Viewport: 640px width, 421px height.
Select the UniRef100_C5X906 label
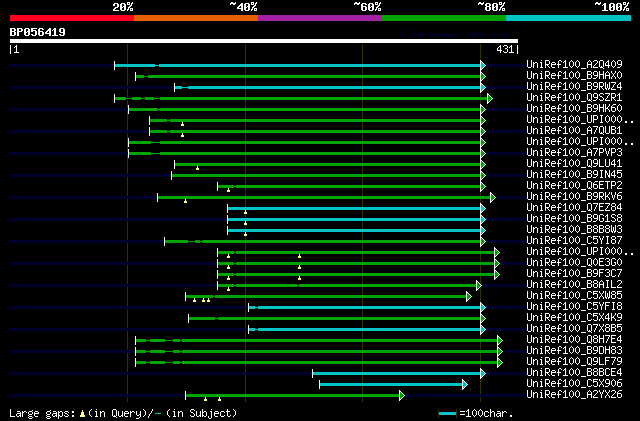point(574,383)
